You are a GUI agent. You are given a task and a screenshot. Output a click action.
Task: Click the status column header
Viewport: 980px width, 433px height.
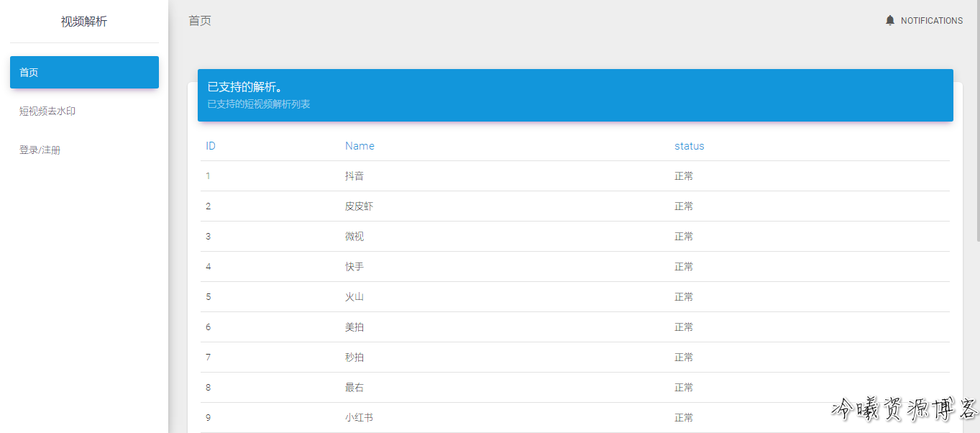pos(690,146)
